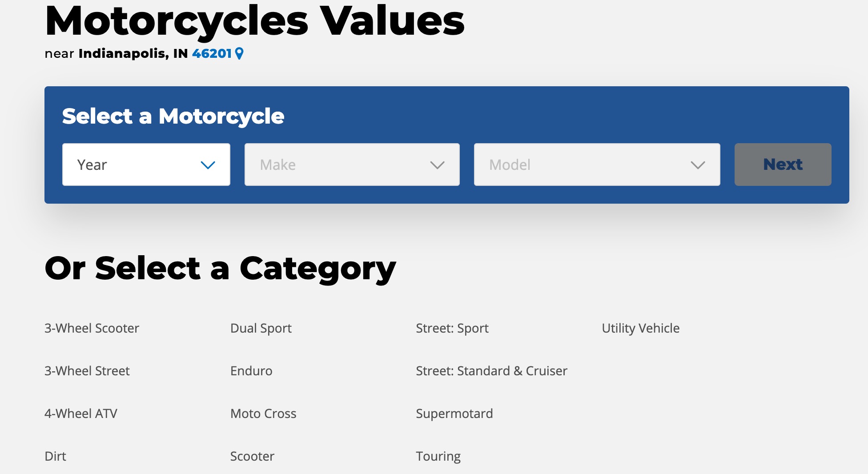Select the Dual Sport category
This screenshot has width=868, height=474.
(261, 328)
